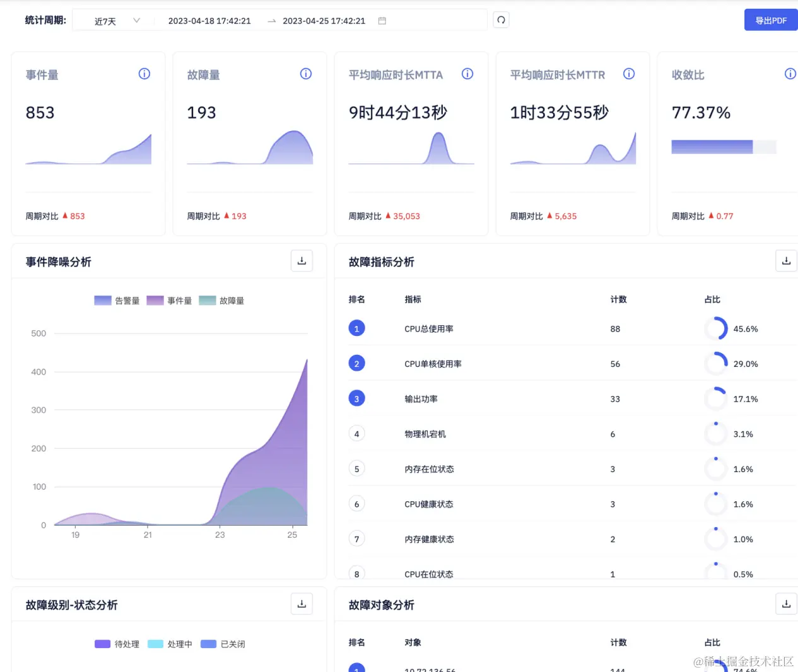Click the 收敛比 progress bar
The width and height of the screenshot is (798, 672).
pos(724,147)
